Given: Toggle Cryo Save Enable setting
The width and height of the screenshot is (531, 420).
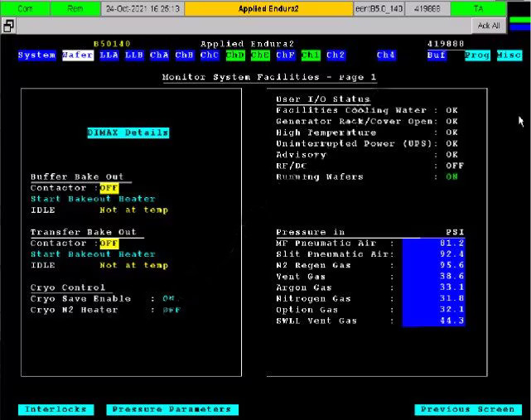Looking at the screenshot, I should pyautogui.click(x=169, y=298).
